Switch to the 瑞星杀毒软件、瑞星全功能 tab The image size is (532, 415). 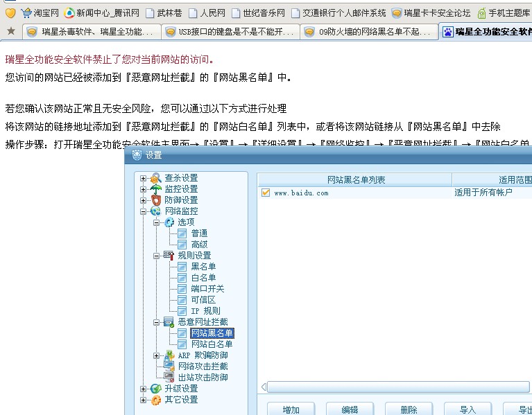92,32
